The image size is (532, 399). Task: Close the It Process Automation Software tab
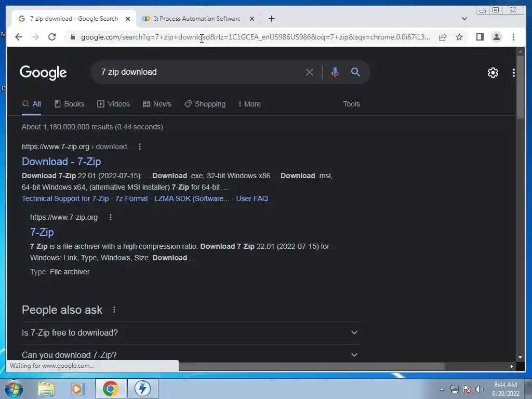252,19
